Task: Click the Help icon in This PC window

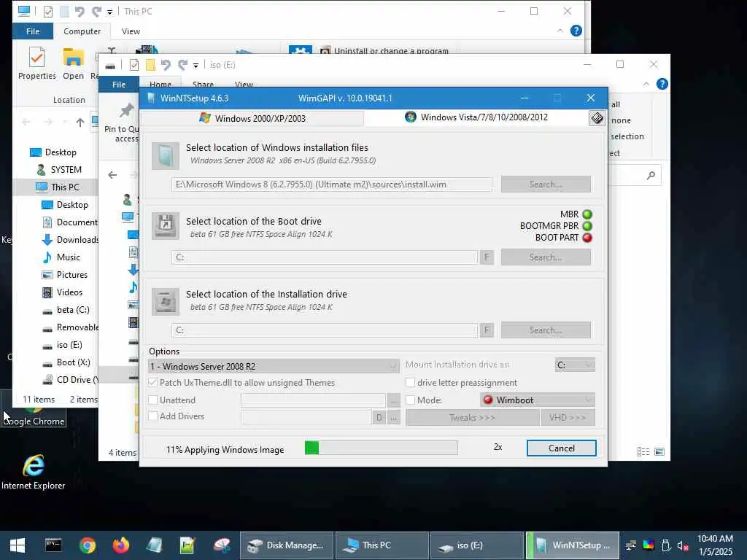Action: coord(576,31)
